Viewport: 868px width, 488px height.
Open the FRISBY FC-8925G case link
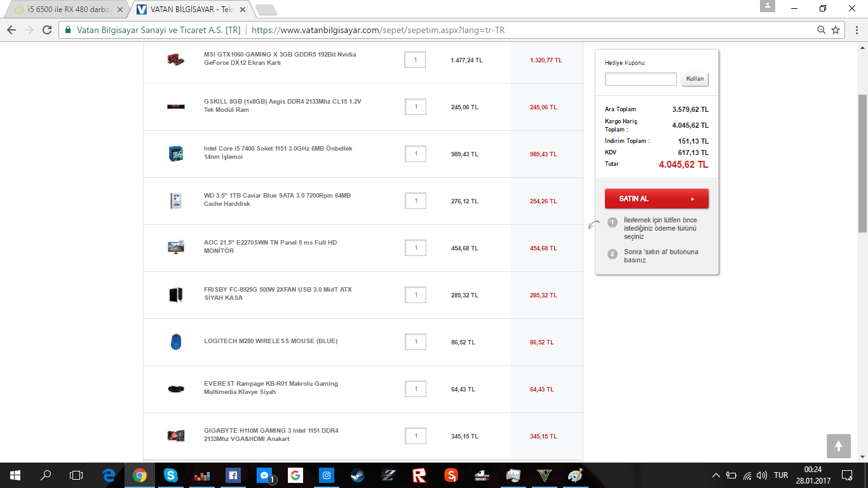point(278,294)
